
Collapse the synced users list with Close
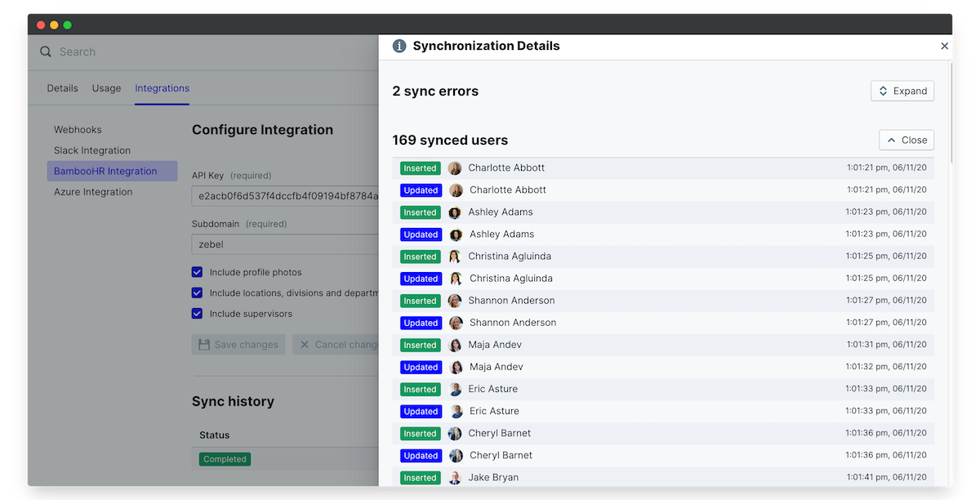click(906, 141)
